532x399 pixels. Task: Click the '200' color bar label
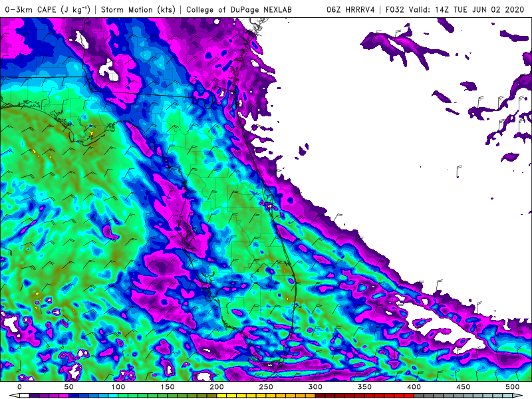coord(217,387)
